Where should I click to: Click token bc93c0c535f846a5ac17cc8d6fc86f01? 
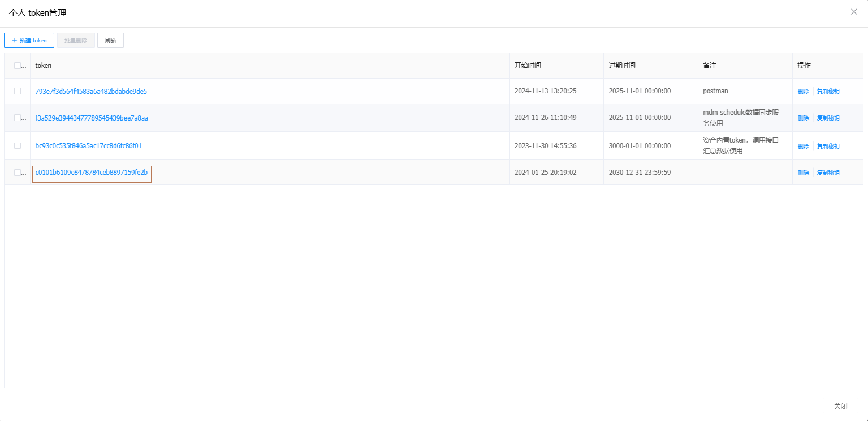point(88,145)
